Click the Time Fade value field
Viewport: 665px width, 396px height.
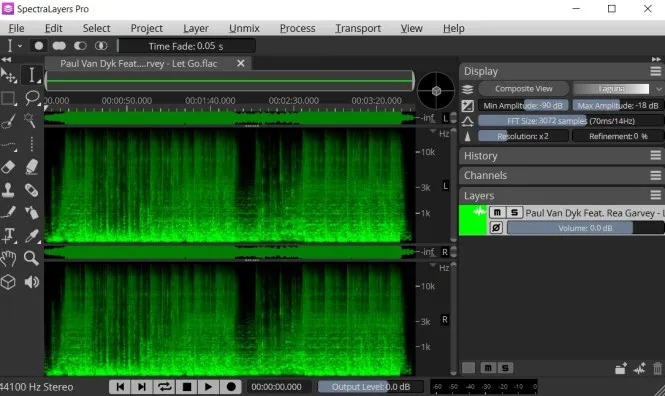tap(187, 46)
